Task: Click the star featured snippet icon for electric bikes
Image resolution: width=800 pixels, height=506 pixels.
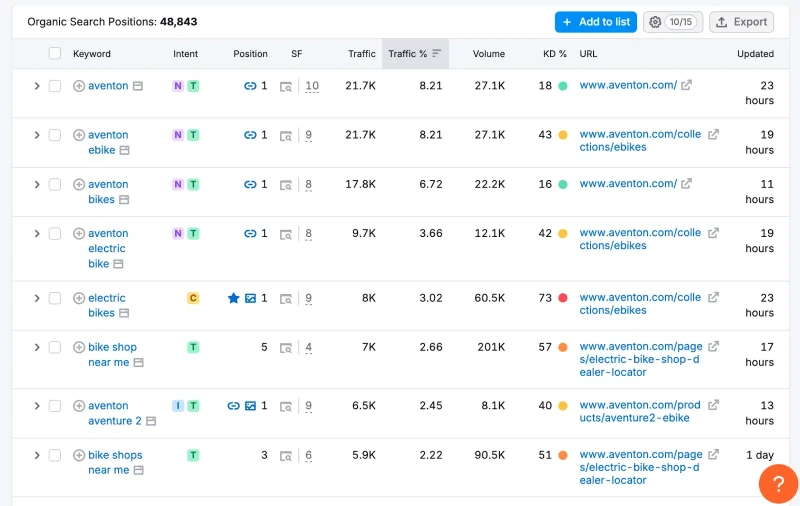Action: [234, 298]
